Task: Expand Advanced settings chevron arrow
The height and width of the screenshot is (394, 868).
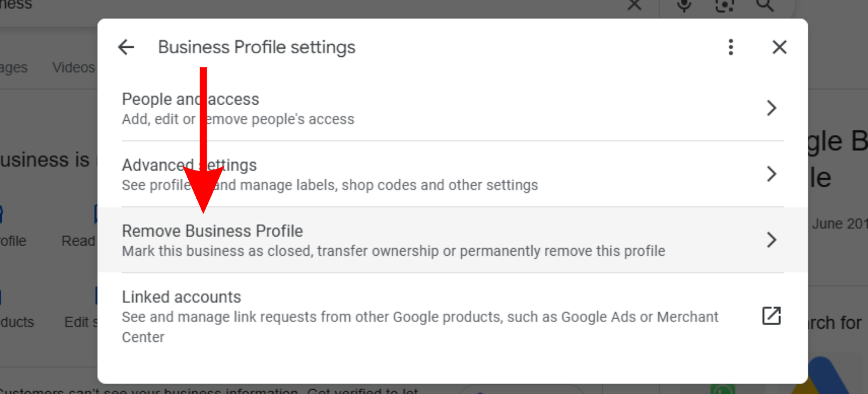Action: tap(771, 174)
